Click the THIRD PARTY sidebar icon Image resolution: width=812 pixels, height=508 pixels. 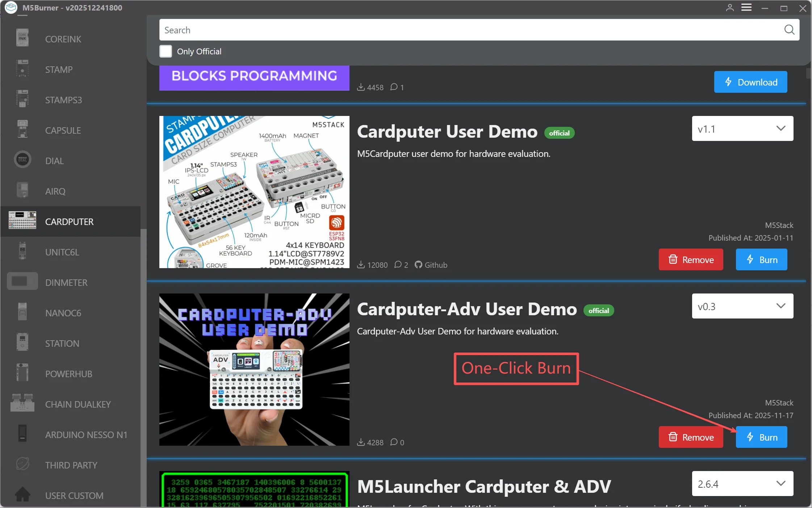point(22,464)
